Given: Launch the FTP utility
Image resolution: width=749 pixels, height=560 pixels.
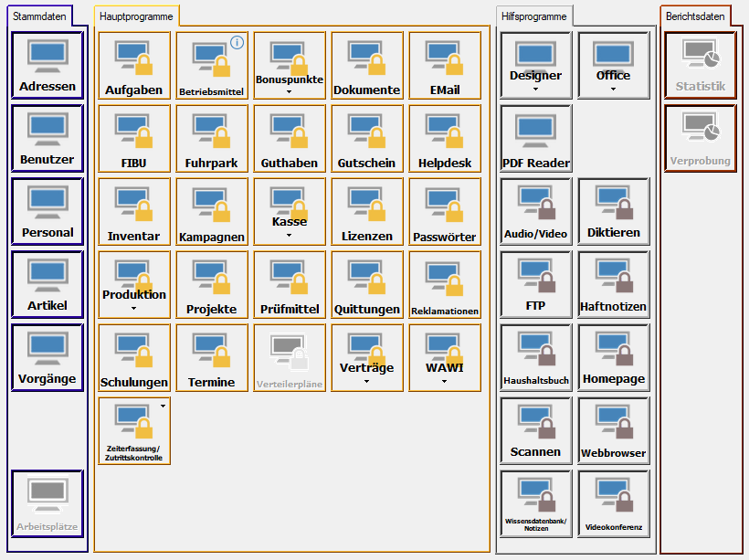Looking at the screenshot, I should [536, 285].
